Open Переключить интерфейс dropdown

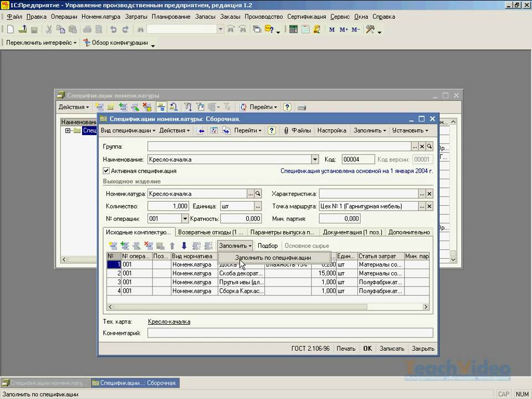click(x=41, y=43)
